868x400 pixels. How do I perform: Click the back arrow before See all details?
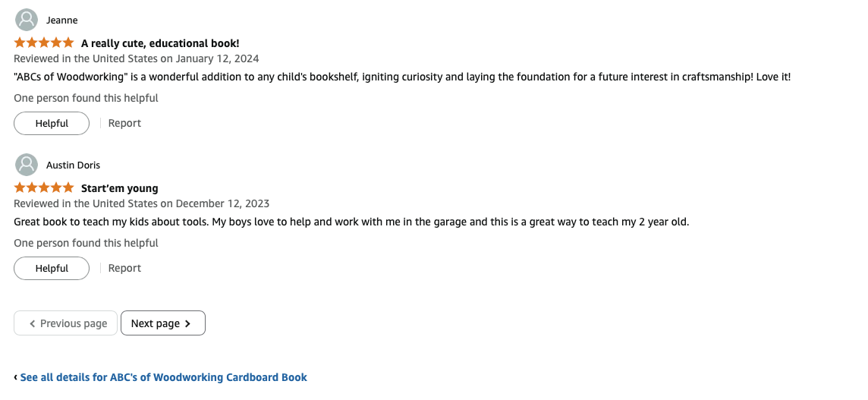click(x=15, y=377)
